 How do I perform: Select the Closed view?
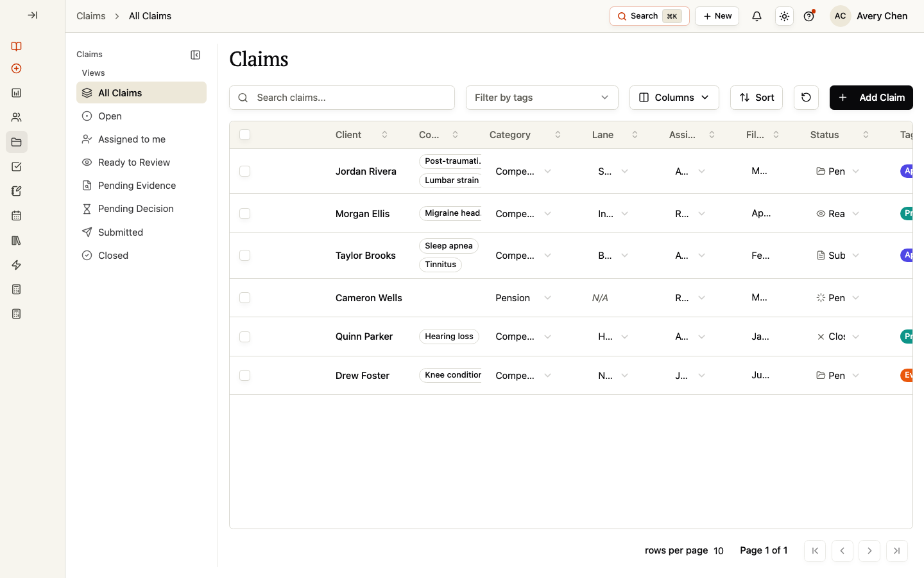coord(141,256)
